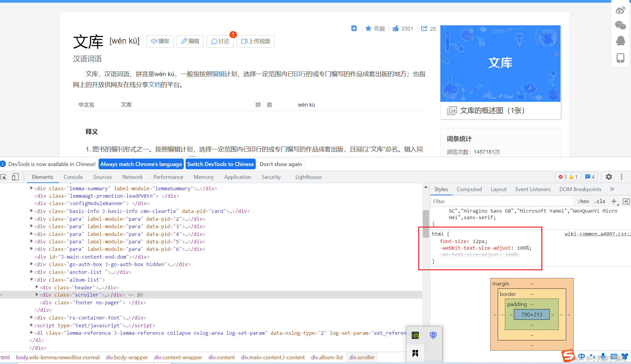
Task: Select div.album-list in breadcrumb bar
Action: pos(327,357)
